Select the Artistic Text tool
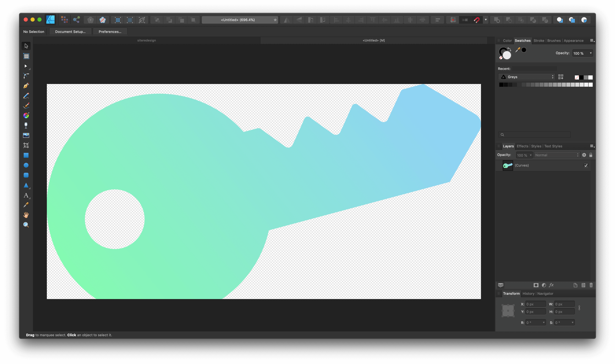 click(26, 195)
